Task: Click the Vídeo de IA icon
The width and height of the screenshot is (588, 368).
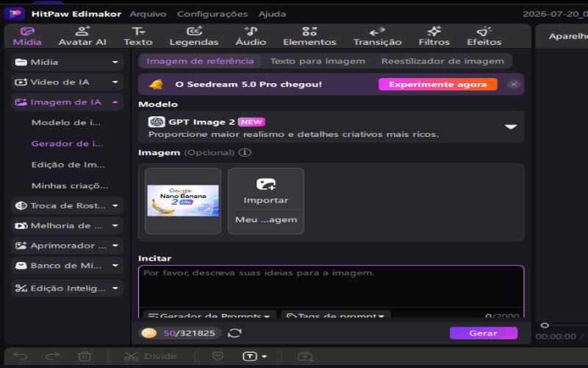Action: point(21,82)
